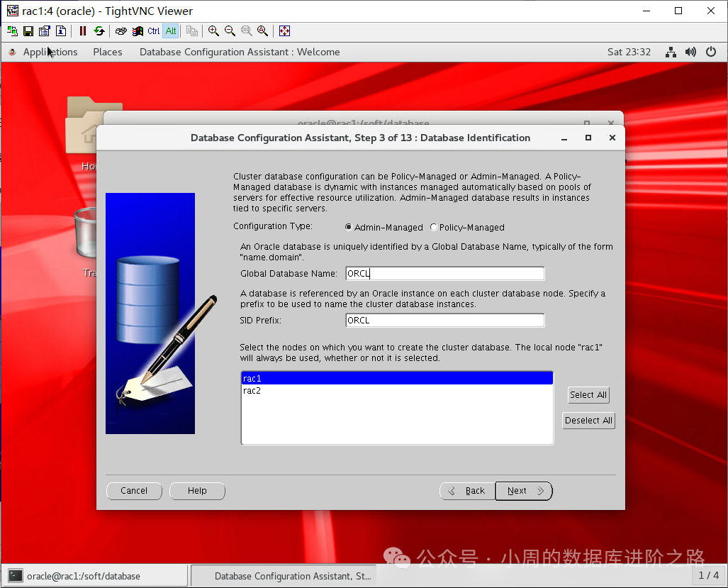The height and width of the screenshot is (588, 728).
Task: Click the 1 / 4 workspace switcher
Action: point(708,575)
